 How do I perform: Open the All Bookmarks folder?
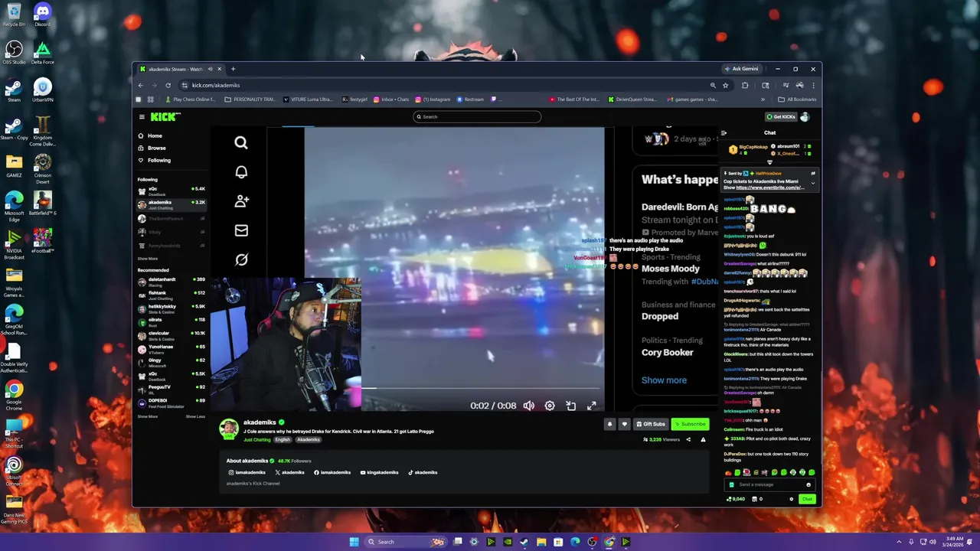point(797,99)
